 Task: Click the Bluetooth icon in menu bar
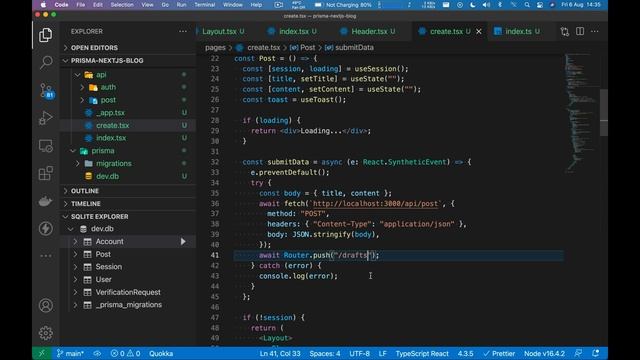point(500,5)
